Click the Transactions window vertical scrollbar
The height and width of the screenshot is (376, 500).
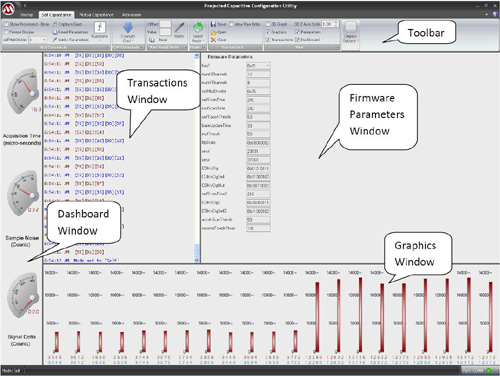pos(197,158)
